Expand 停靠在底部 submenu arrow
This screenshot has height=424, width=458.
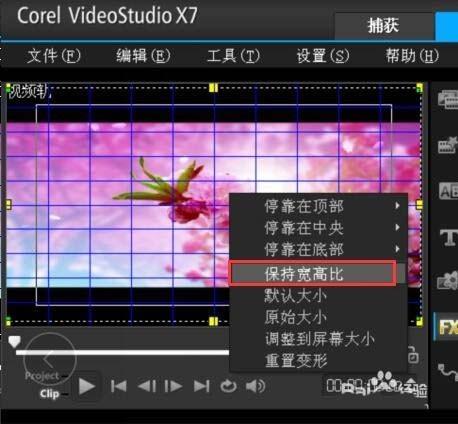[397, 249]
